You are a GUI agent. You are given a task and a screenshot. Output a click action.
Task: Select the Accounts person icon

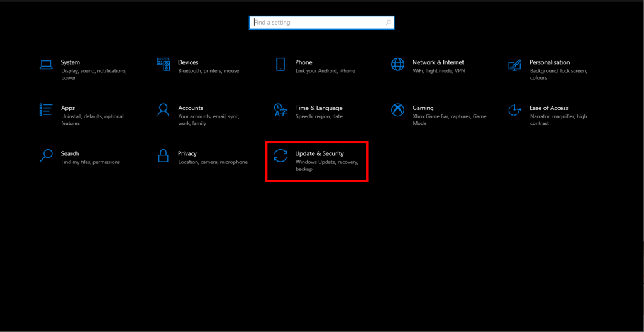click(163, 110)
